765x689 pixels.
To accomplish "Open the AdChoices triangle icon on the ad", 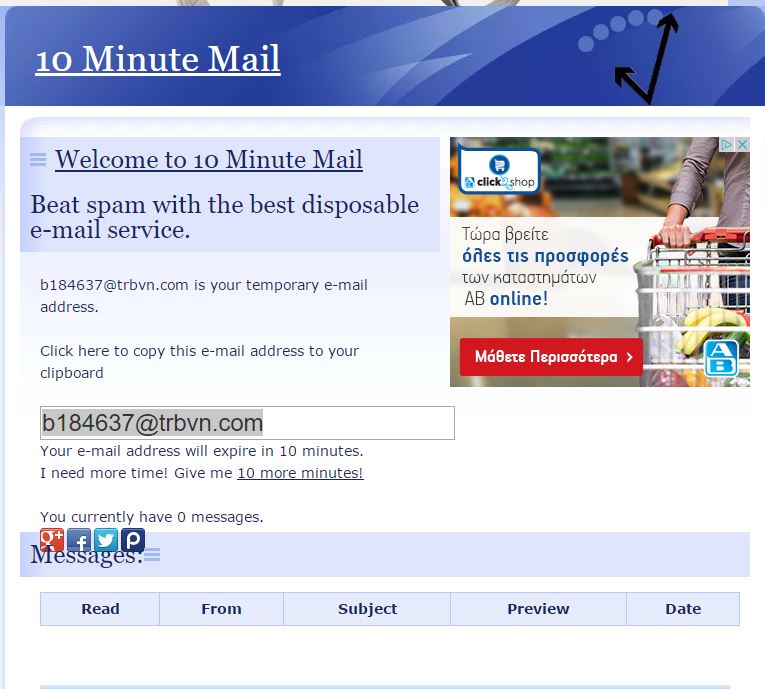I will click(x=726, y=144).
